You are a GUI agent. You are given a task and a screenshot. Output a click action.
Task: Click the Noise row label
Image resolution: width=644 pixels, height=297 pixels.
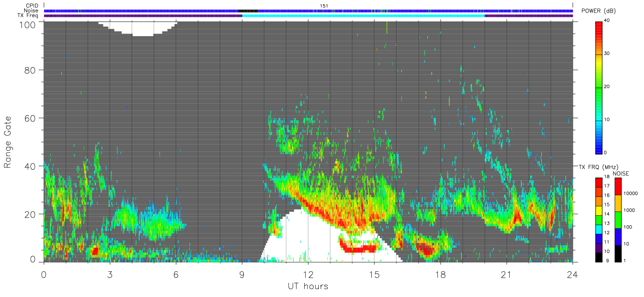31,10
